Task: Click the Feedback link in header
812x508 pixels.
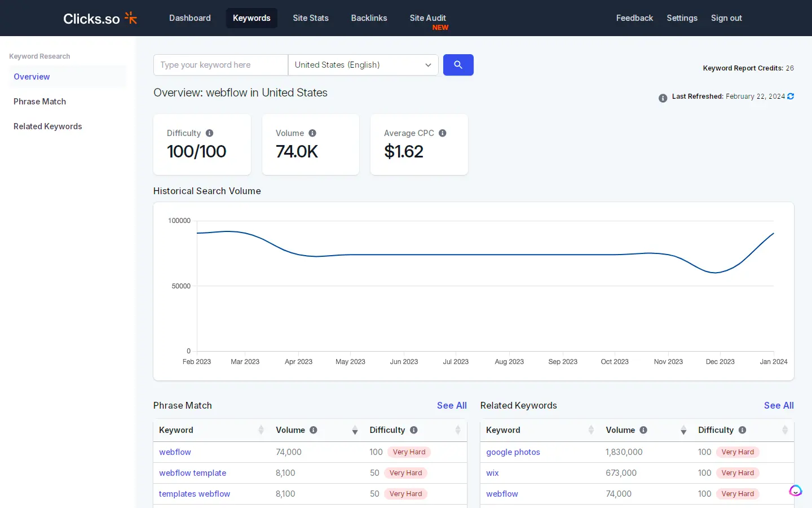Action: pyautogui.click(x=634, y=18)
